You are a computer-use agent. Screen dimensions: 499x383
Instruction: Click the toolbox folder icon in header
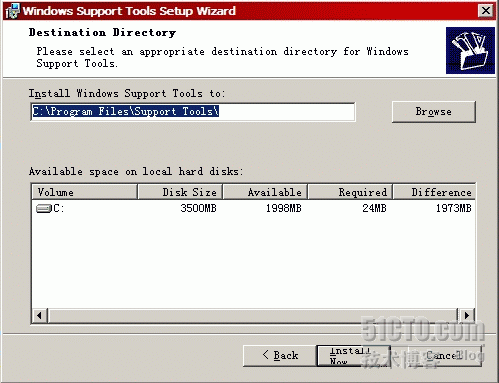coord(470,50)
